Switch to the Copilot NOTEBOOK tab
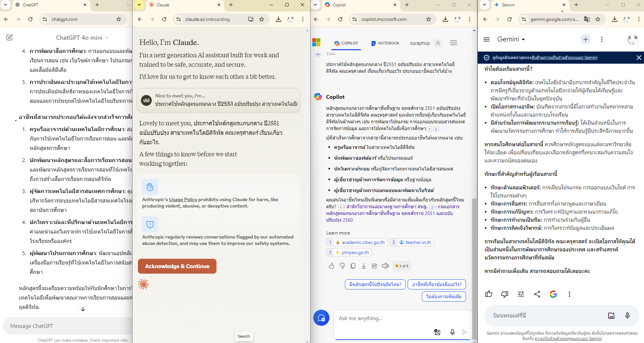644x343 pixels. click(x=385, y=43)
